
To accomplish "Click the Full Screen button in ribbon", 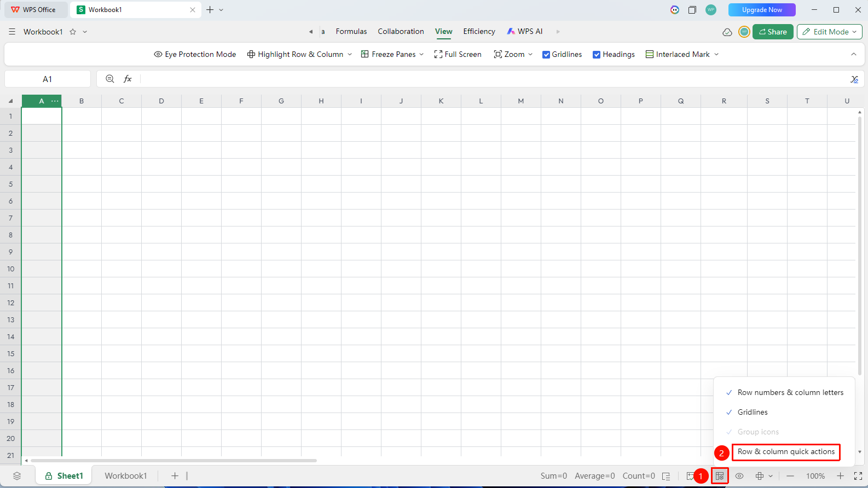I will (x=458, y=55).
